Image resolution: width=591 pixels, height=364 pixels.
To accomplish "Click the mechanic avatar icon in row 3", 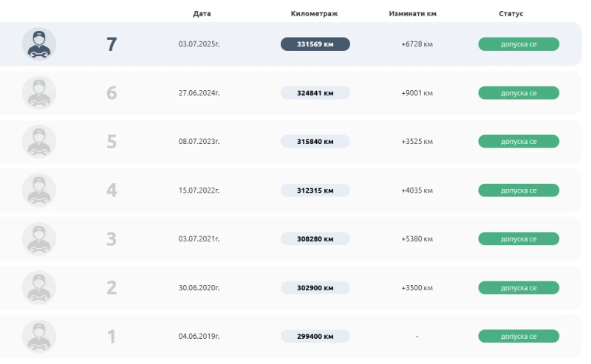I will 39,239.
